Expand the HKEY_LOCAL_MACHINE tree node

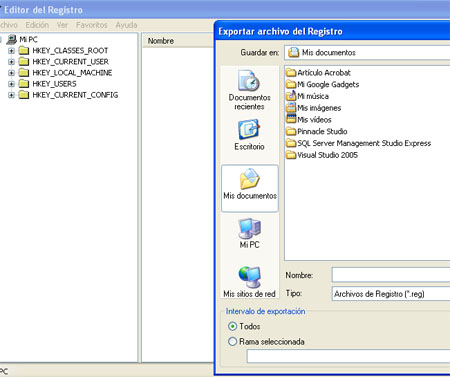click(11, 73)
